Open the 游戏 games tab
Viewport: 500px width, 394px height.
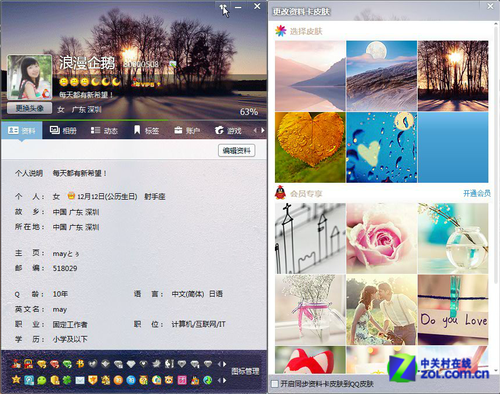point(228,130)
